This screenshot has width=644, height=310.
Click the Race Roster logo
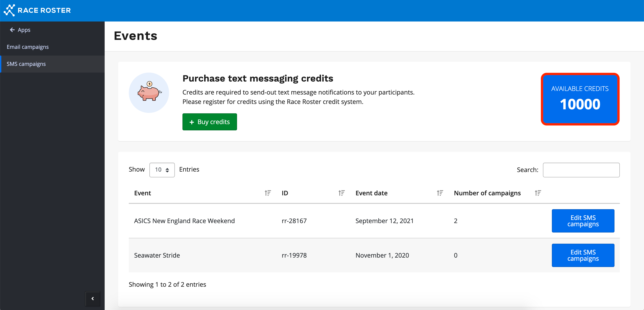(38, 10)
